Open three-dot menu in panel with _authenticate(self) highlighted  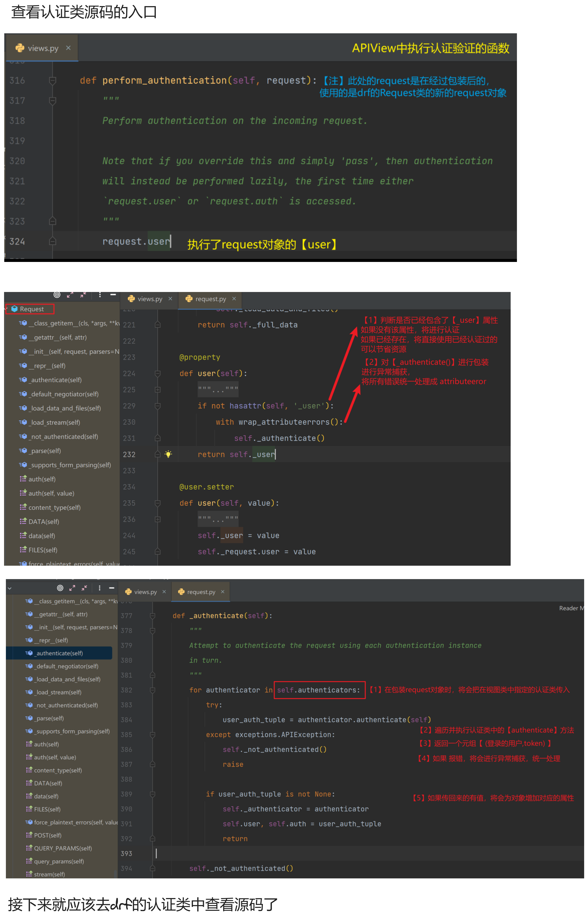[100, 588]
